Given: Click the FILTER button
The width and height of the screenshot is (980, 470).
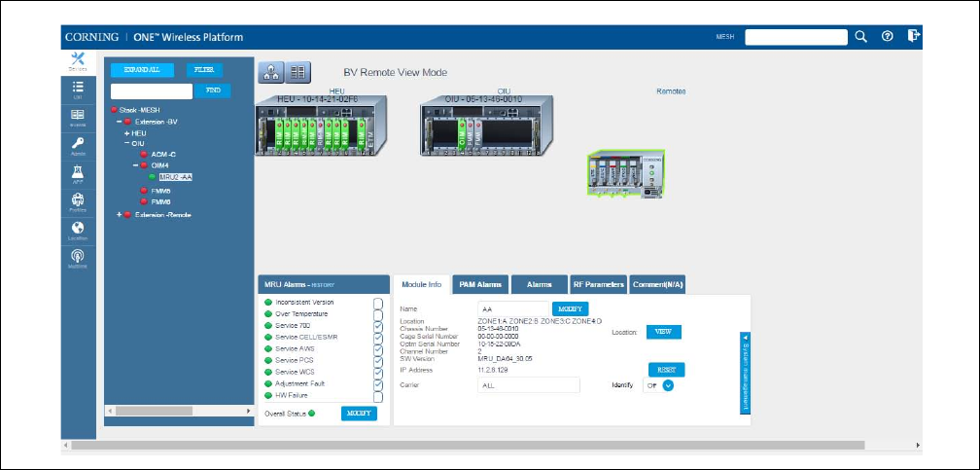Looking at the screenshot, I should coord(204,70).
